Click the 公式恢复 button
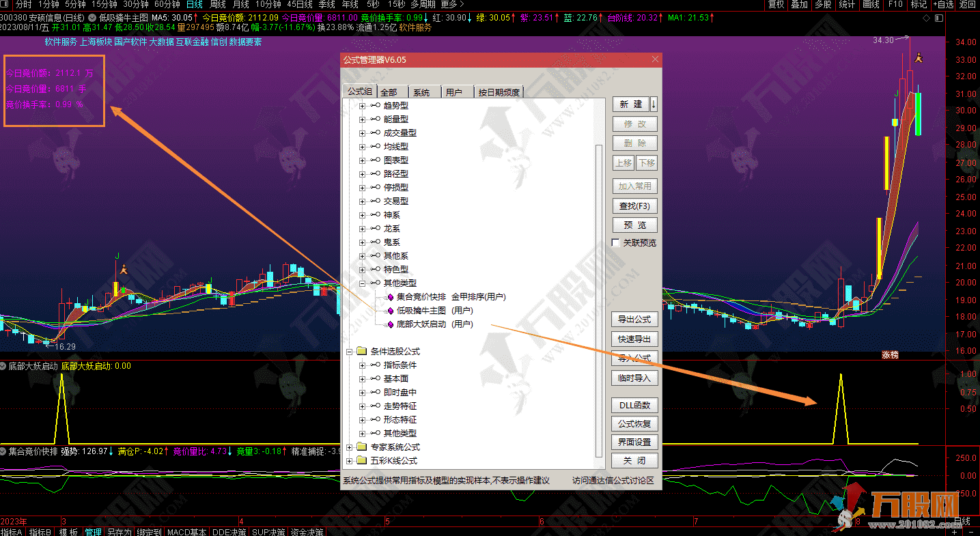 [x=635, y=424]
